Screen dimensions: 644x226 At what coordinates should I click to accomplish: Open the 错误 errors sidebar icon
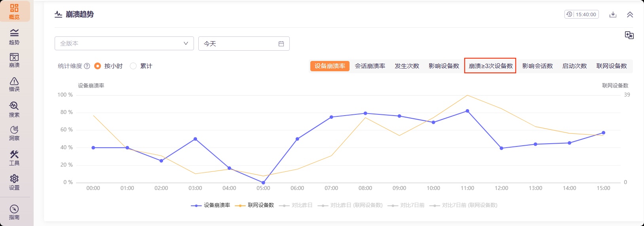point(14,84)
